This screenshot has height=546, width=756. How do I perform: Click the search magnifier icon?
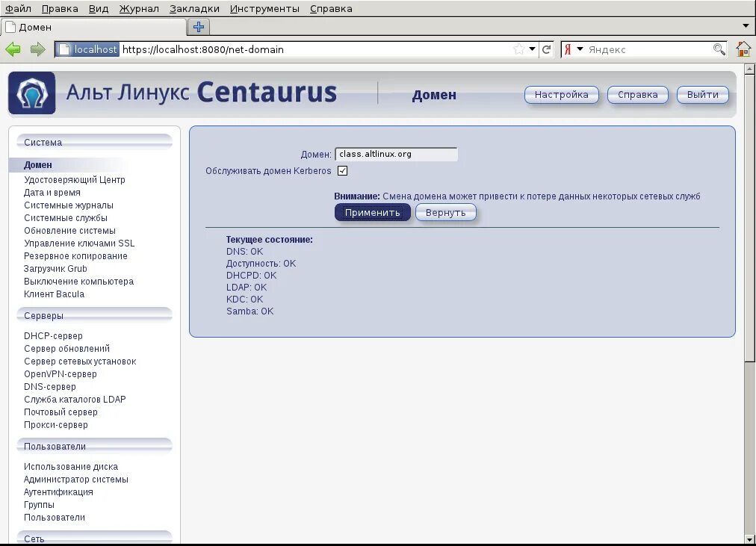(x=719, y=49)
